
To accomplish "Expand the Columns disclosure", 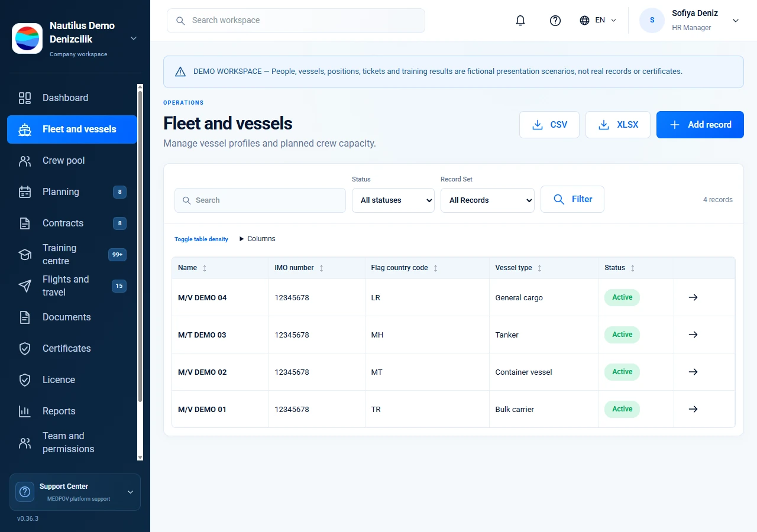I will pyautogui.click(x=257, y=239).
